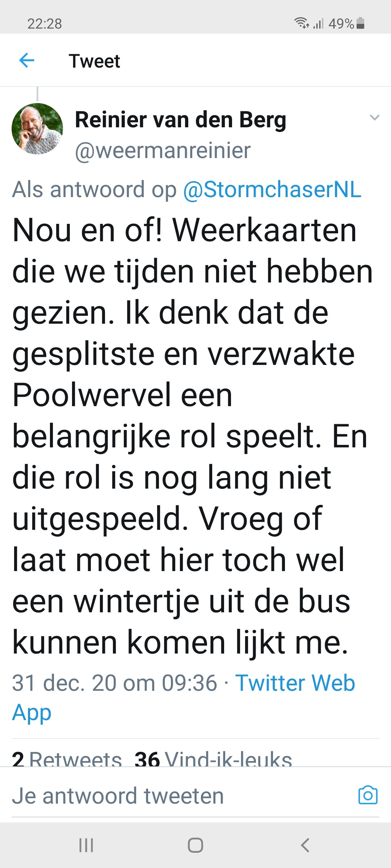Tap the status bar clock showing 22:28
Viewport: 391px width, 868px height.
(x=45, y=24)
